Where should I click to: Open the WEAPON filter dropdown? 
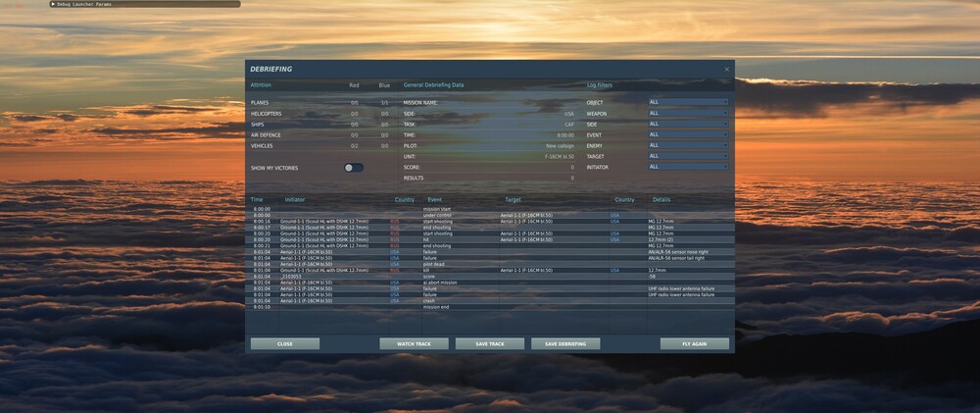pyautogui.click(x=688, y=113)
